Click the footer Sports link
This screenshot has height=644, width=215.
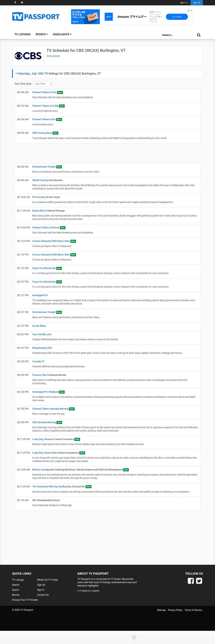[x=16, y=590]
